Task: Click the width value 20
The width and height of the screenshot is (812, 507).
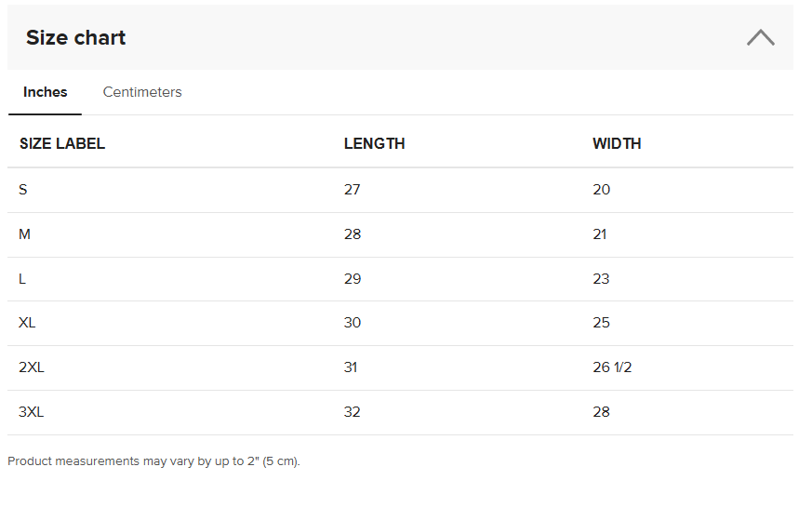Action: (601, 190)
